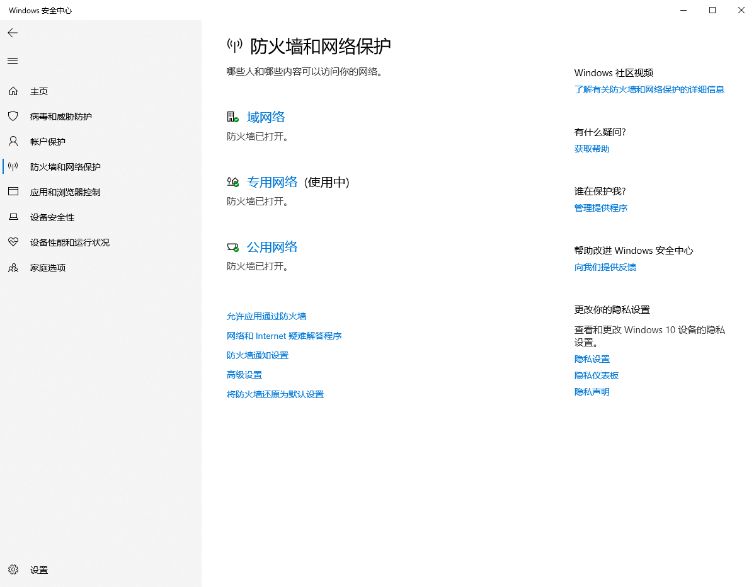Image resolution: width=755 pixels, height=587 pixels.
Task: Click 将防火墙还原为默认设置 link
Action: tap(275, 394)
